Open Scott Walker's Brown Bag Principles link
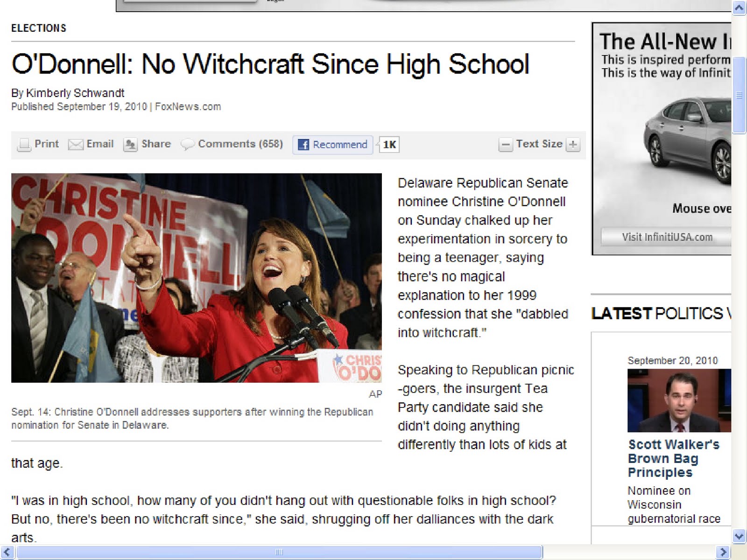The height and width of the screenshot is (560, 747). tap(674, 458)
